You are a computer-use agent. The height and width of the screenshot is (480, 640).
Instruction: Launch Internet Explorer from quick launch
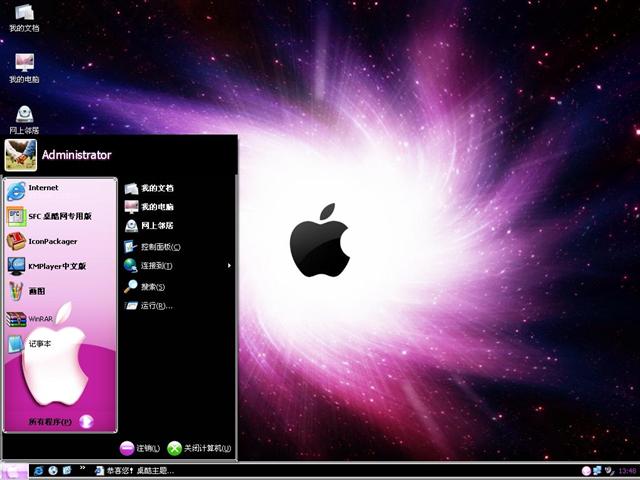pyautogui.click(x=38, y=471)
